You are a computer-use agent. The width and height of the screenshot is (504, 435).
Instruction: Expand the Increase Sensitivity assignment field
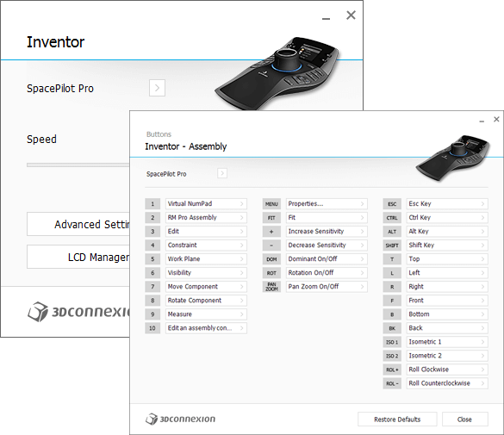coord(327,232)
